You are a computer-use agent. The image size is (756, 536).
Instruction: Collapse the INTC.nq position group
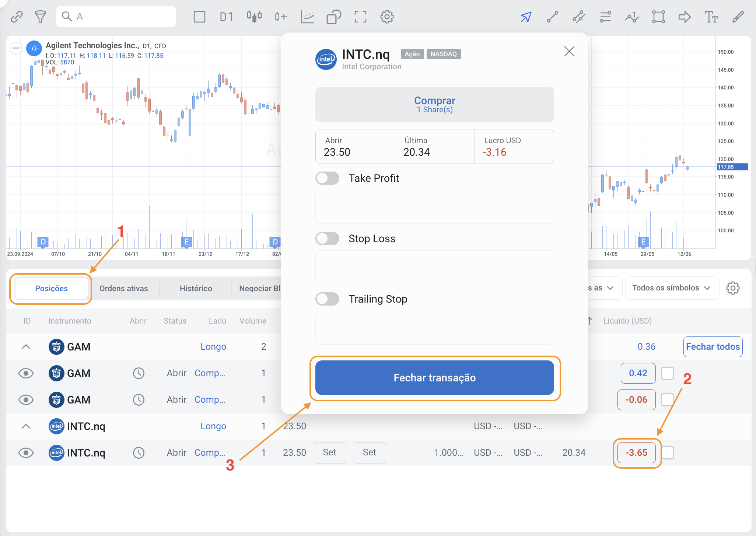(x=26, y=426)
